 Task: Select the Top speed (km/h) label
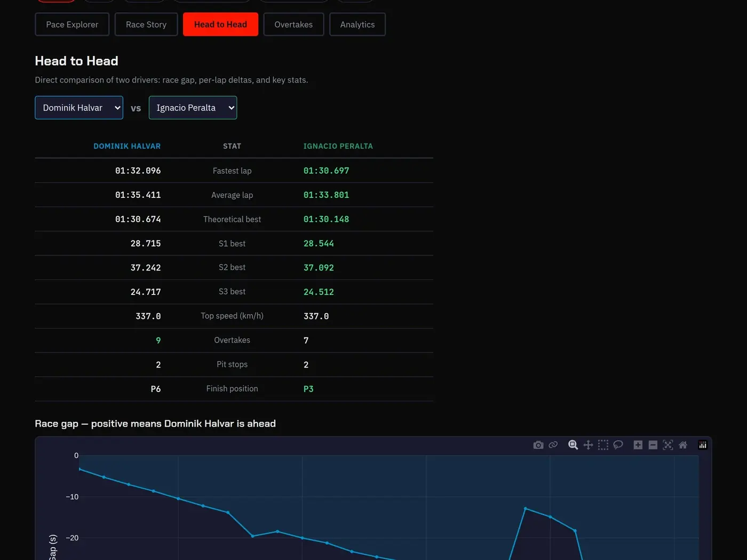(x=232, y=316)
